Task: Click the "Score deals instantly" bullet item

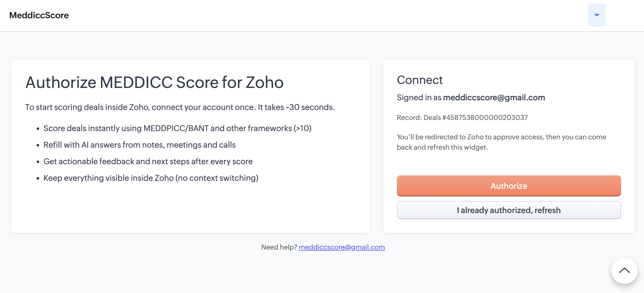Action: click(177, 129)
